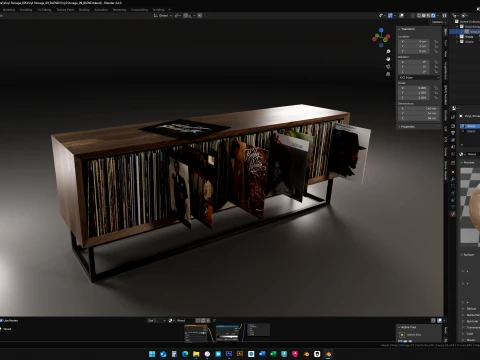The height and width of the screenshot is (360, 480).
Task: Open Object Data green triangle tab
Action: [453, 207]
